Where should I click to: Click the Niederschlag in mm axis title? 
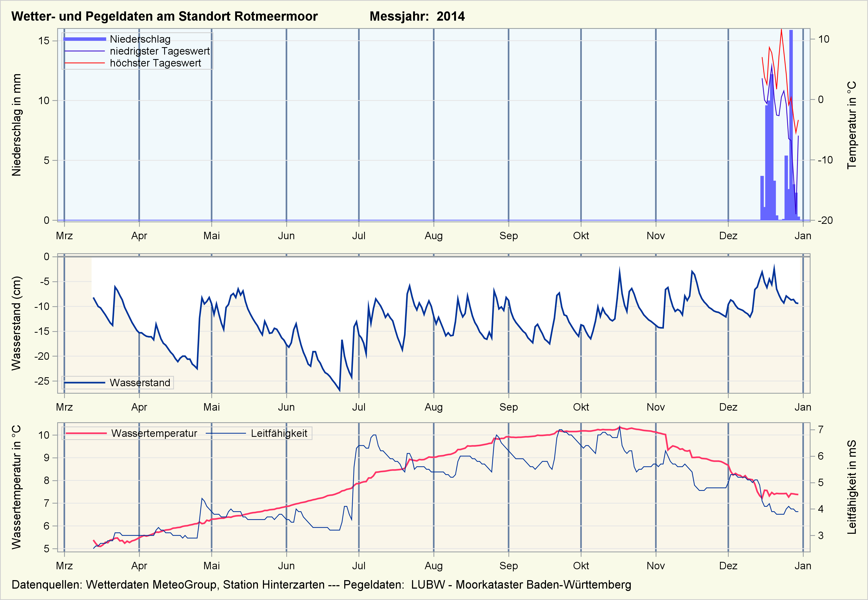[16, 125]
